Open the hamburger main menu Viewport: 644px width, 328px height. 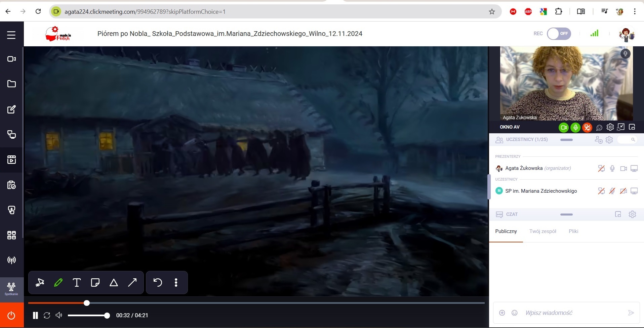click(11, 35)
